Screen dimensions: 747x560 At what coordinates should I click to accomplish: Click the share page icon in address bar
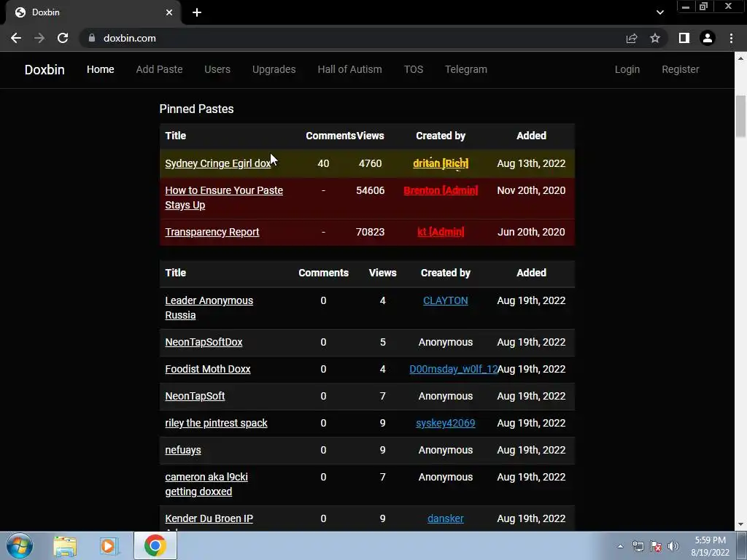(632, 38)
